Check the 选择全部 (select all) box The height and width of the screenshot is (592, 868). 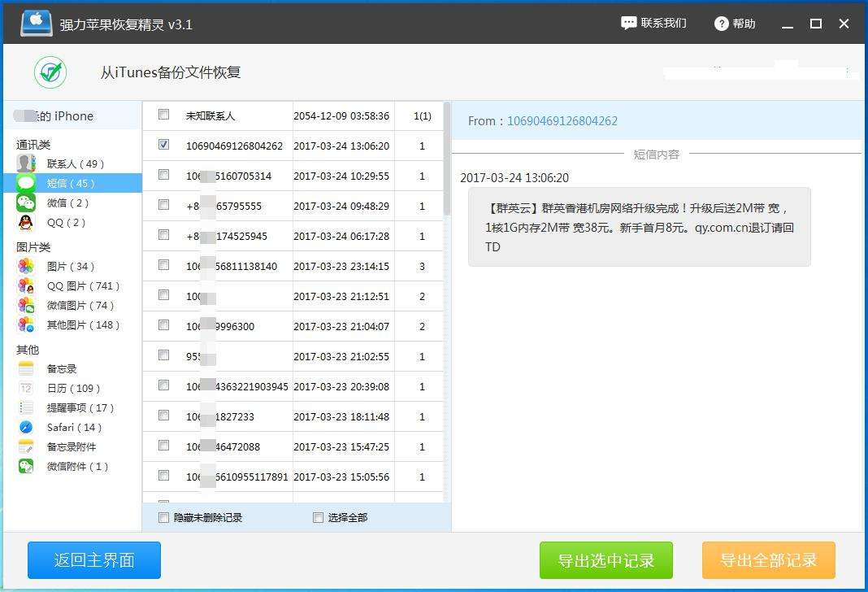[317, 517]
